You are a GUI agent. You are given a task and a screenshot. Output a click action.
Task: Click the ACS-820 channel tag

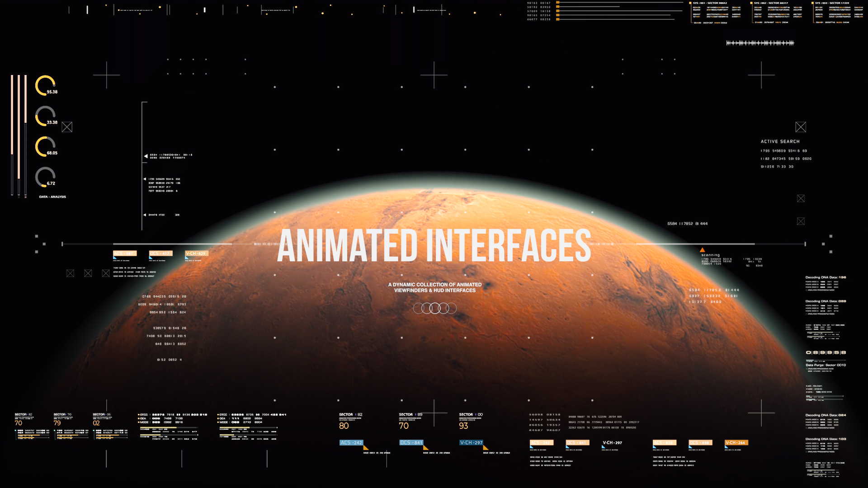tap(665, 443)
